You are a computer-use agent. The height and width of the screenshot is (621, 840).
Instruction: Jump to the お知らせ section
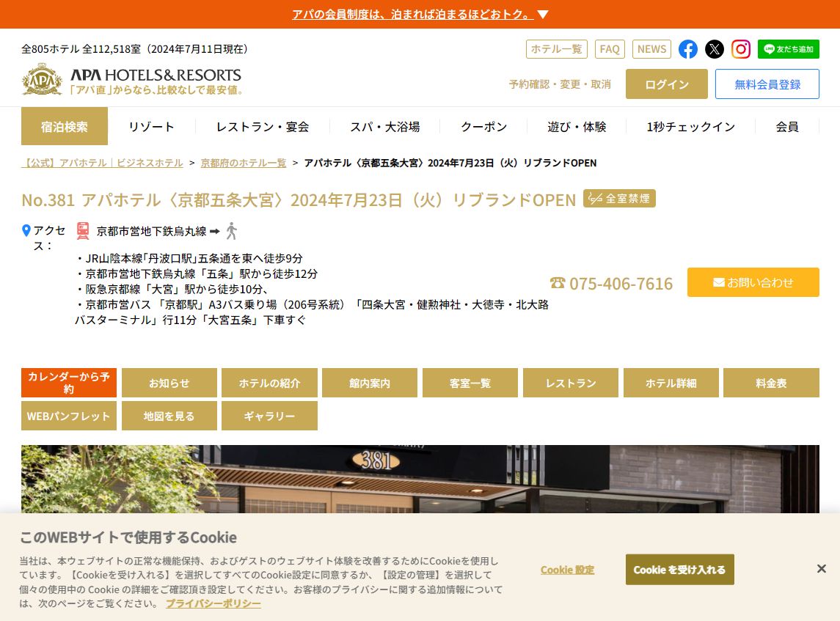169,383
